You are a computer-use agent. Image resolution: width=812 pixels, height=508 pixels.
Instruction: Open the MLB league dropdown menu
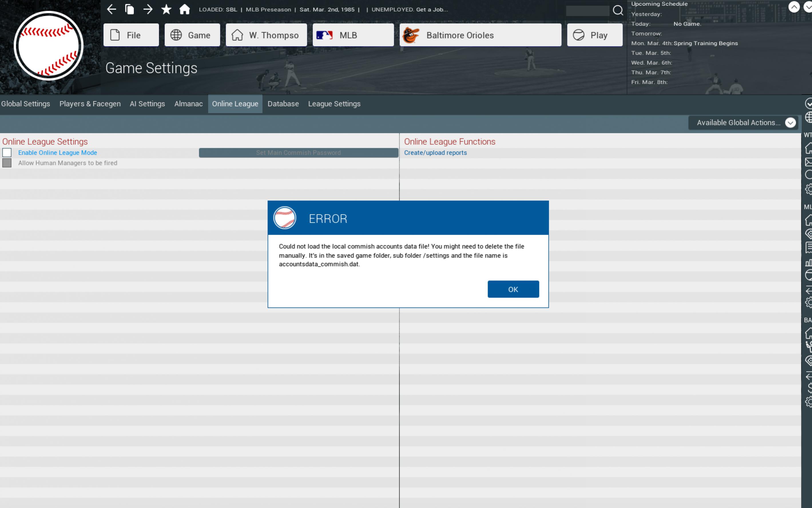tap(353, 35)
